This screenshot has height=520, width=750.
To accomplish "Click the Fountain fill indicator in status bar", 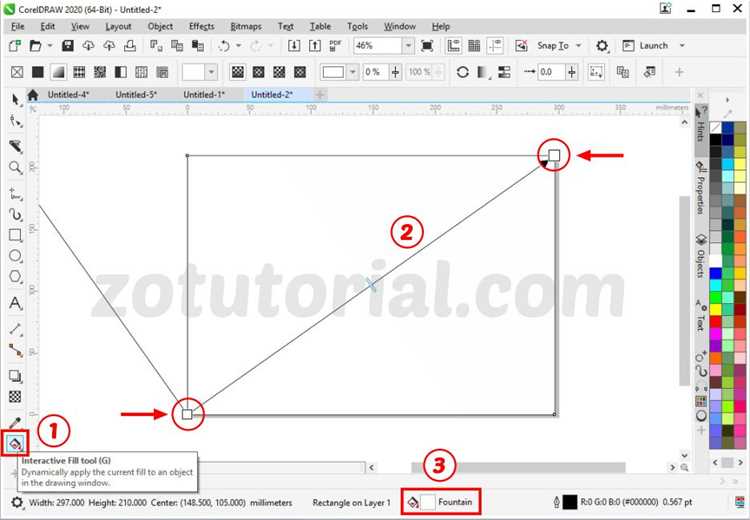I will pyautogui.click(x=440, y=502).
